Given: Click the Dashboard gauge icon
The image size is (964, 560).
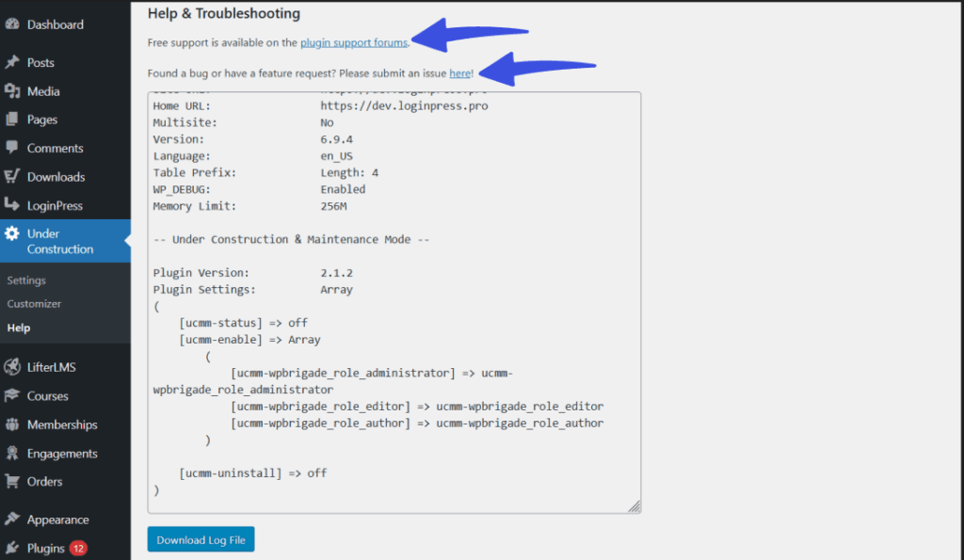Looking at the screenshot, I should (12, 24).
